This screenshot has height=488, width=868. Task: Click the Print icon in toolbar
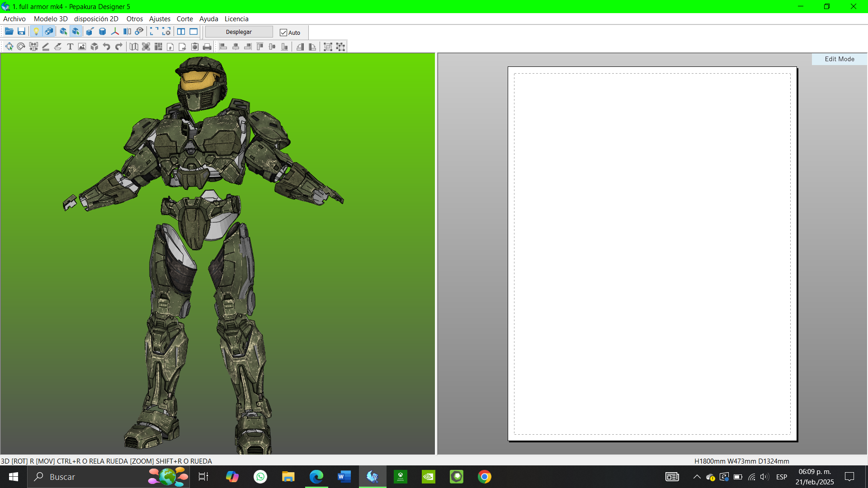click(207, 47)
